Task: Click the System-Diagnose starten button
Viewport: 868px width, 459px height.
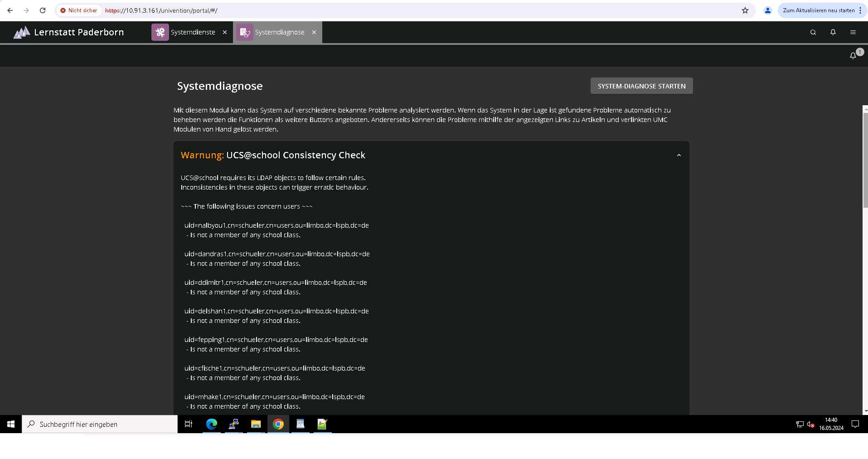Action: [641, 86]
